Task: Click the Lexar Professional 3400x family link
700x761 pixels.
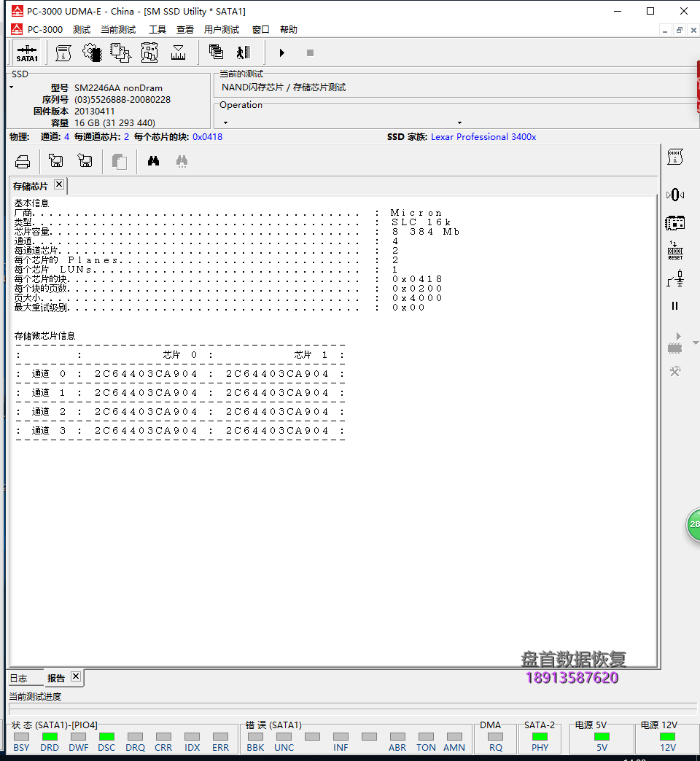Action: point(483,137)
